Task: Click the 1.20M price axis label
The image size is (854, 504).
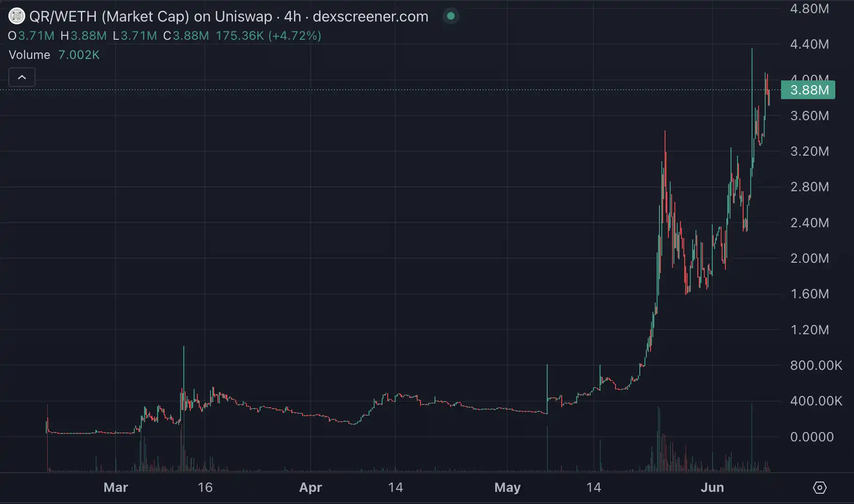Action: [x=809, y=330]
